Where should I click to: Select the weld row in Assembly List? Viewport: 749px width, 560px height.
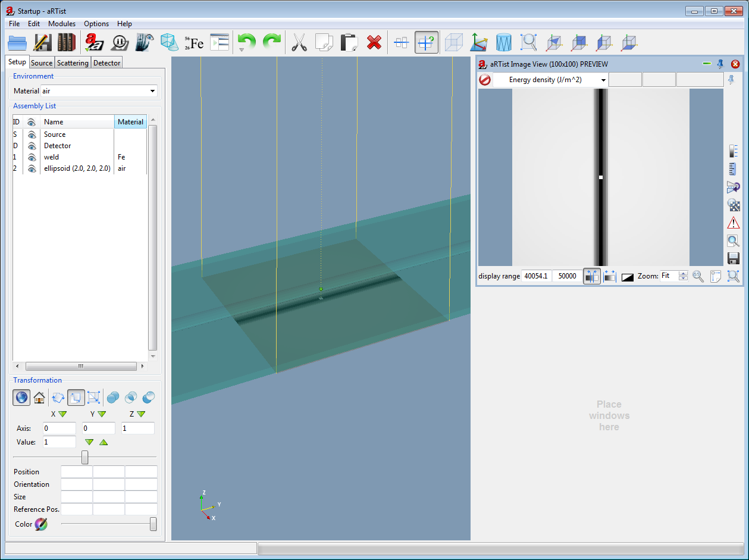pos(80,157)
